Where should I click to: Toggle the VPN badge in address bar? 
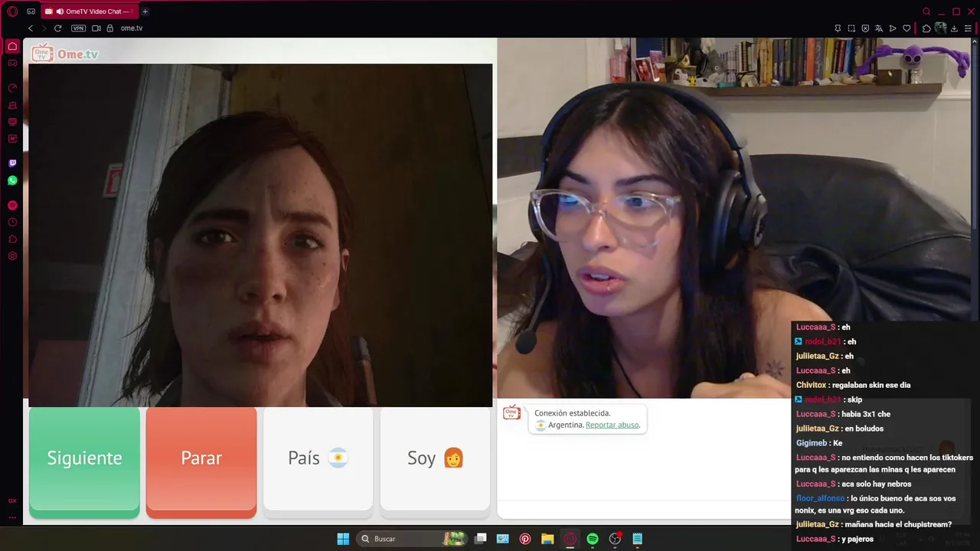pos(78,28)
